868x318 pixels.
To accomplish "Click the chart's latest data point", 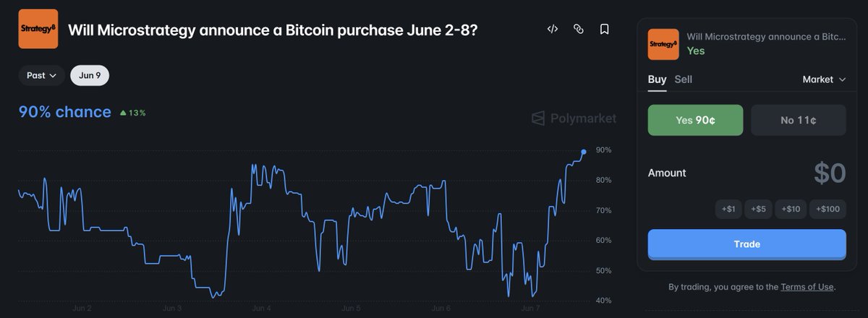I will pos(584,152).
